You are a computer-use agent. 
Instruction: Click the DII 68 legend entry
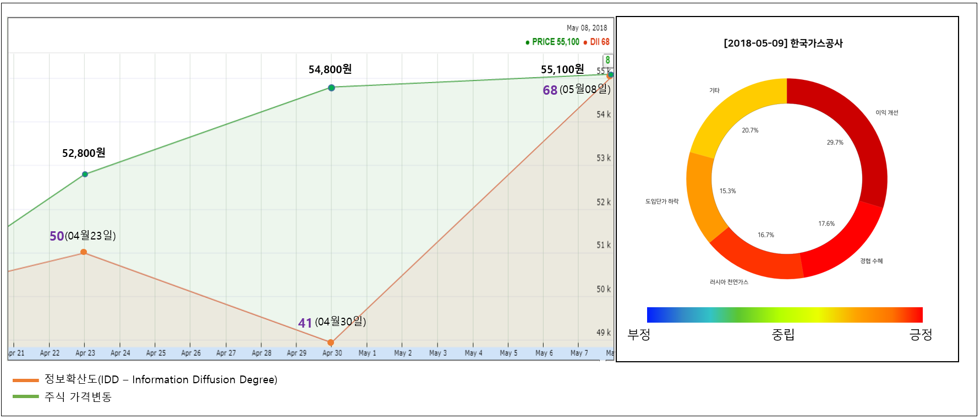pyautogui.click(x=596, y=42)
